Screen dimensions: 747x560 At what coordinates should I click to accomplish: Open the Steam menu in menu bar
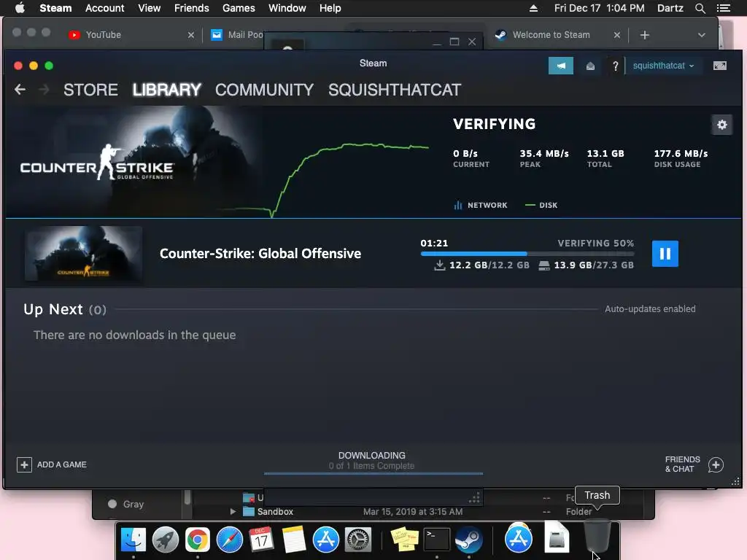click(x=55, y=8)
